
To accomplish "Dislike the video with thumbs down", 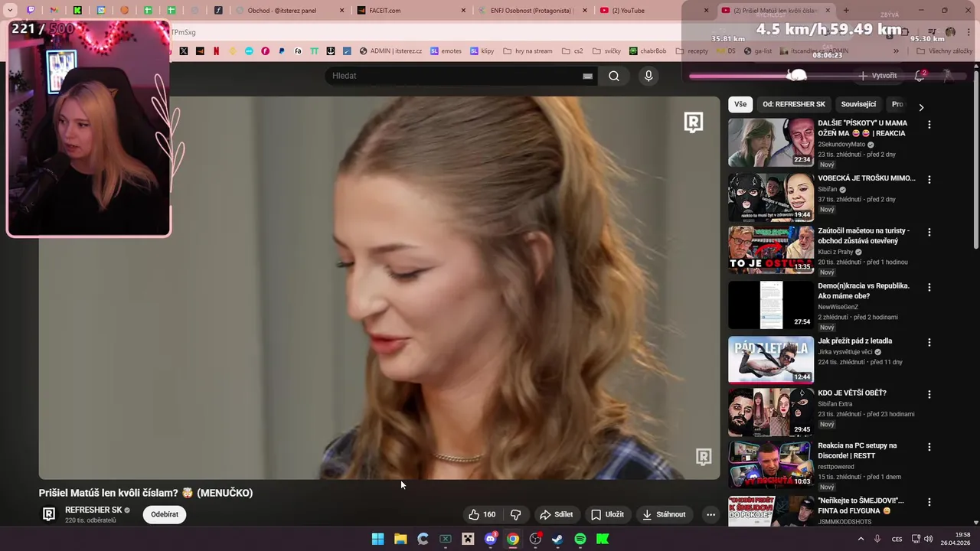I will point(516,514).
